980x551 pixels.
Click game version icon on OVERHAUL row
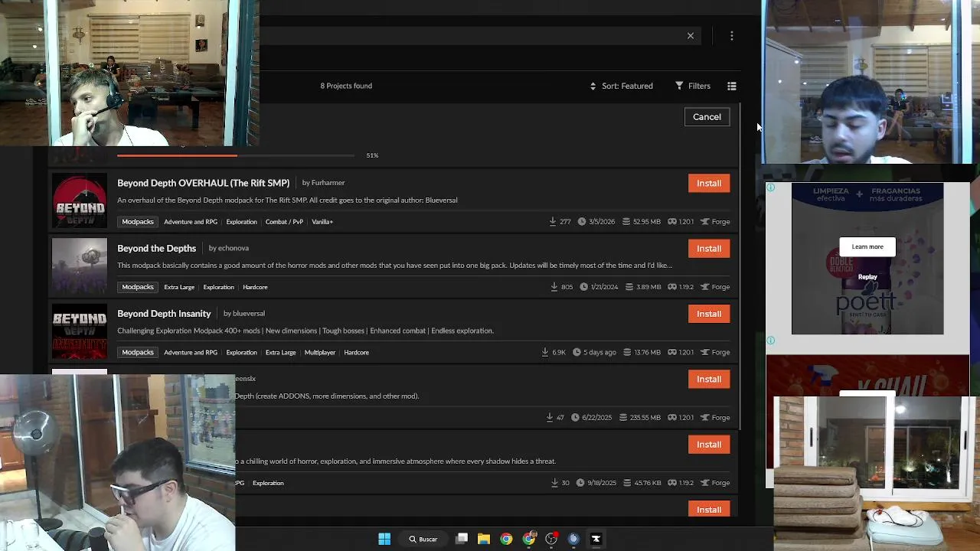(672, 222)
